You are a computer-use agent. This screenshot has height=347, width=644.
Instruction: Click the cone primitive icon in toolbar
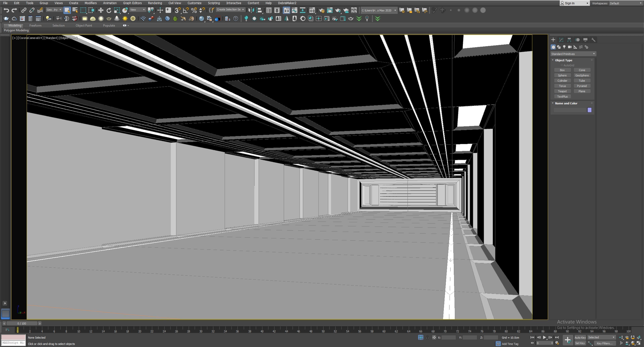117,18
